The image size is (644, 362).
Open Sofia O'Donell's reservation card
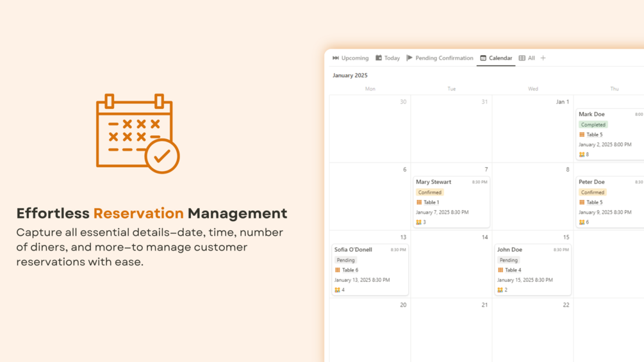[370, 270]
